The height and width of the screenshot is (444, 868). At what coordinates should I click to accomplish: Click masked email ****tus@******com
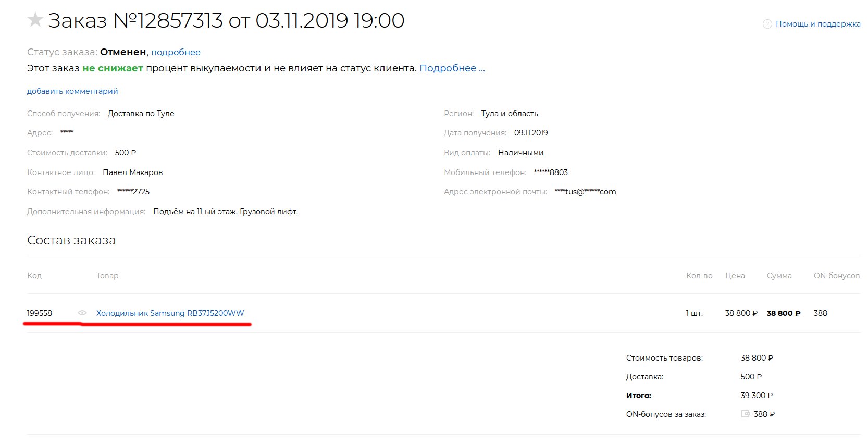[x=585, y=192]
